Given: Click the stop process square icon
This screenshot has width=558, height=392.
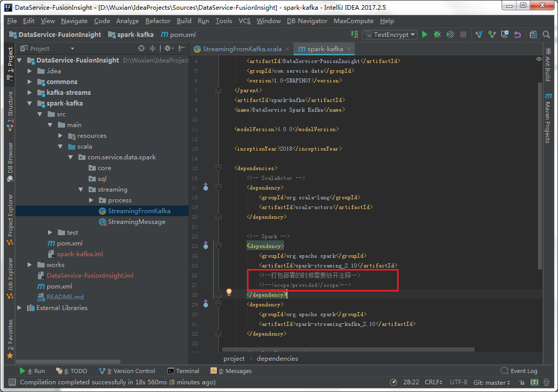Looking at the screenshot, I should coord(463,34).
